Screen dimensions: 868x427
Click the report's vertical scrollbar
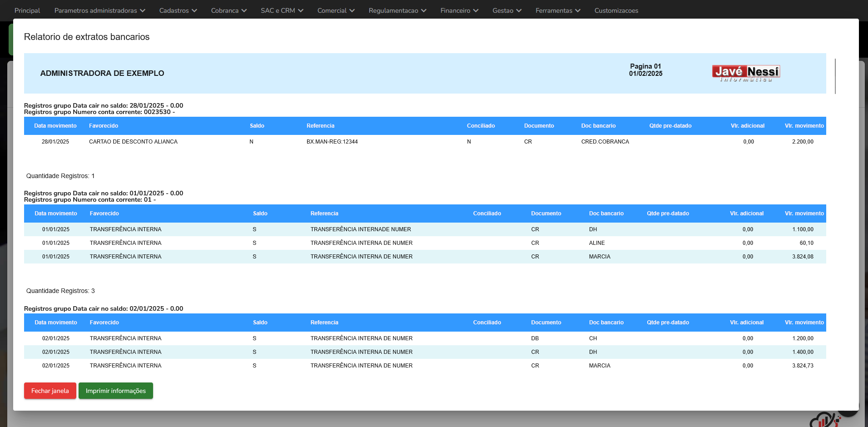[x=835, y=76]
